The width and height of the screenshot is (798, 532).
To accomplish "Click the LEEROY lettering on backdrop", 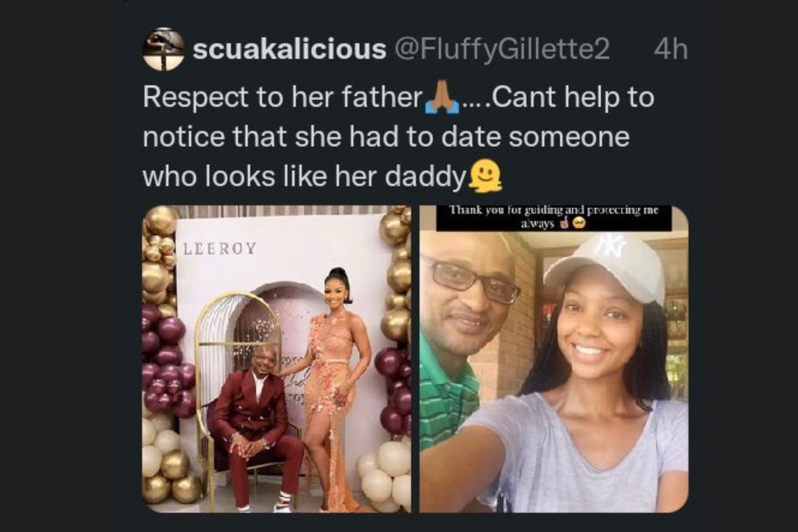I will pos(220,248).
